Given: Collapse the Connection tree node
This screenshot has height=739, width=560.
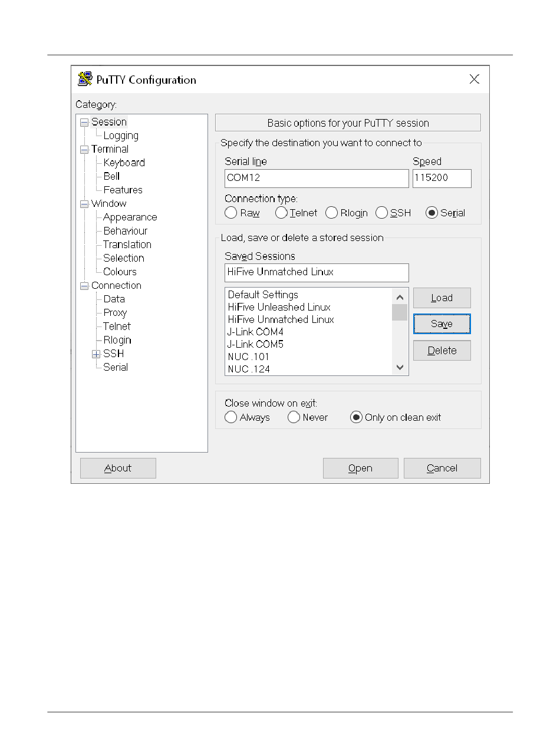Looking at the screenshot, I should (x=84, y=286).
